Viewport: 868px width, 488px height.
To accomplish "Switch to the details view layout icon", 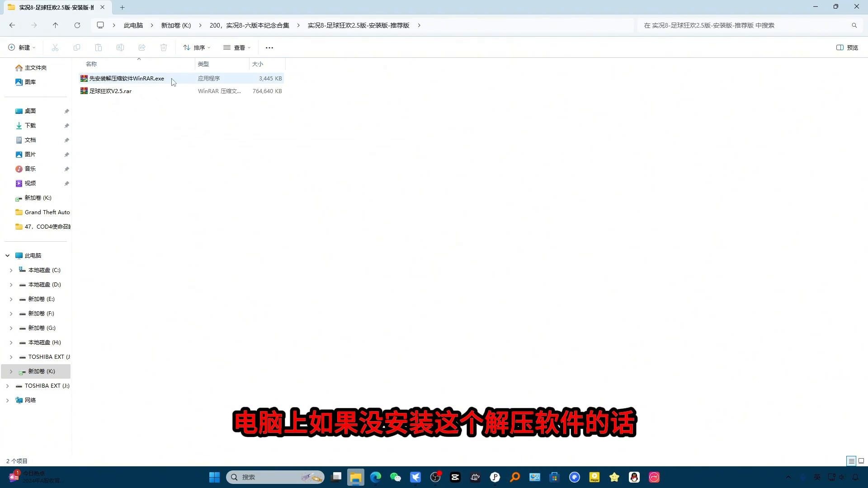I will coord(851,461).
